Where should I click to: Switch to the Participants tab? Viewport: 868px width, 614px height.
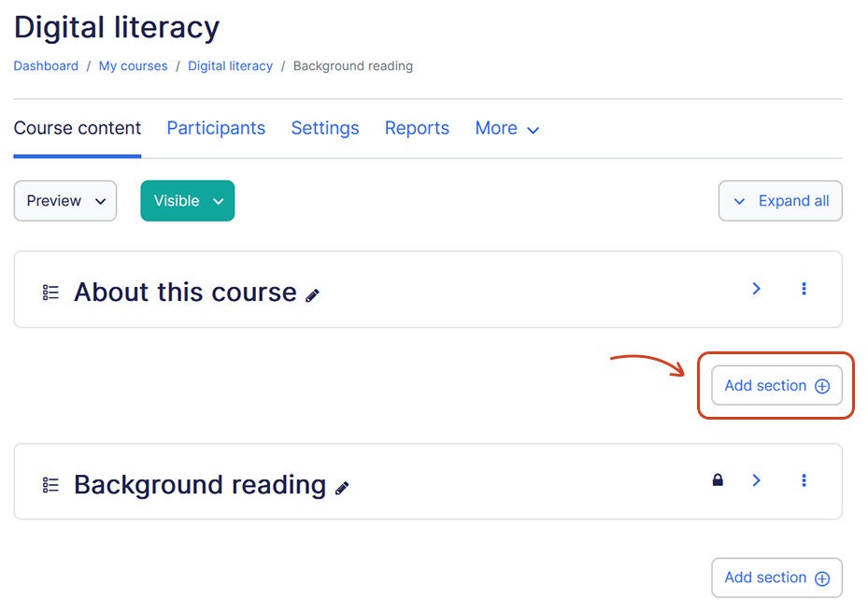216,128
